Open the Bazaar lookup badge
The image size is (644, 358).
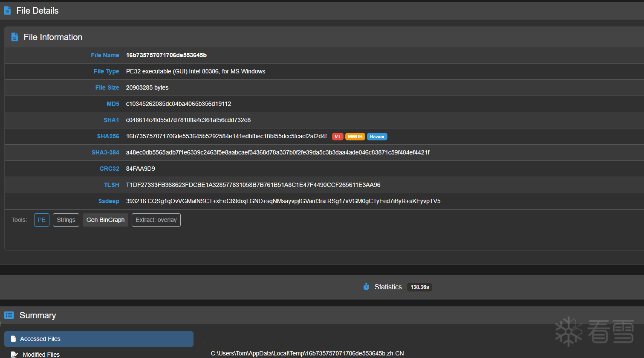[377, 137]
